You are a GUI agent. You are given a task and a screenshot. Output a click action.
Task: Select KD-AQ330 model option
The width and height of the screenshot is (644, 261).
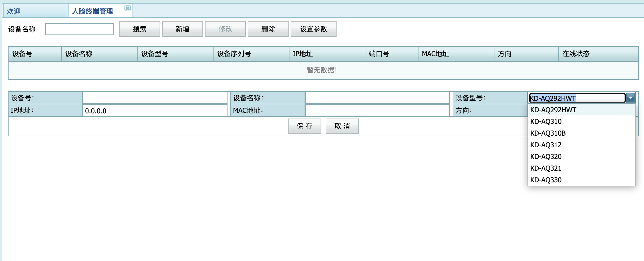tap(581, 180)
